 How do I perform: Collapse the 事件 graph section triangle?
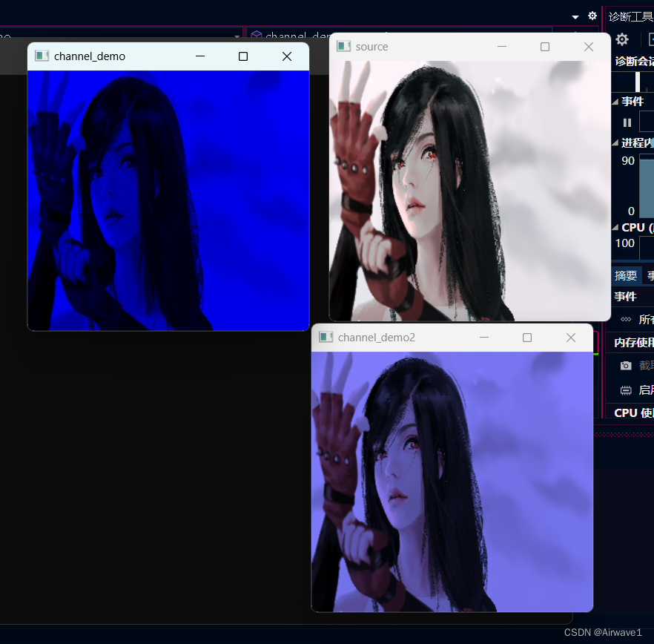click(x=615, y=102)
